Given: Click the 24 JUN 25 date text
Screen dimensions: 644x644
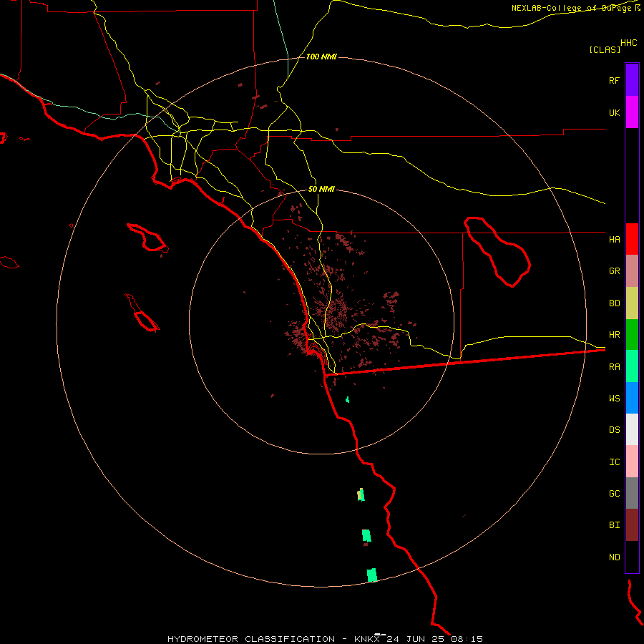Looking at the screenshot, I should [x=416, y=639].
